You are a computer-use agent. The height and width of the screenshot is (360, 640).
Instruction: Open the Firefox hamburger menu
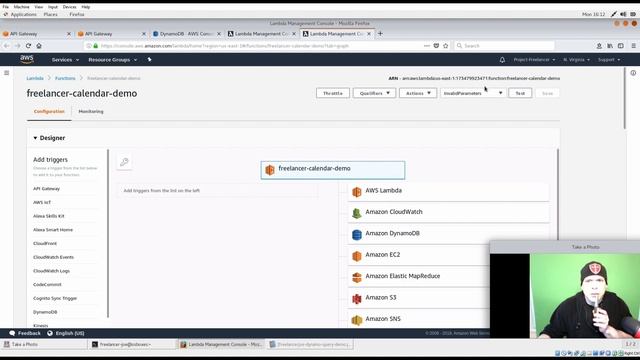633,46
